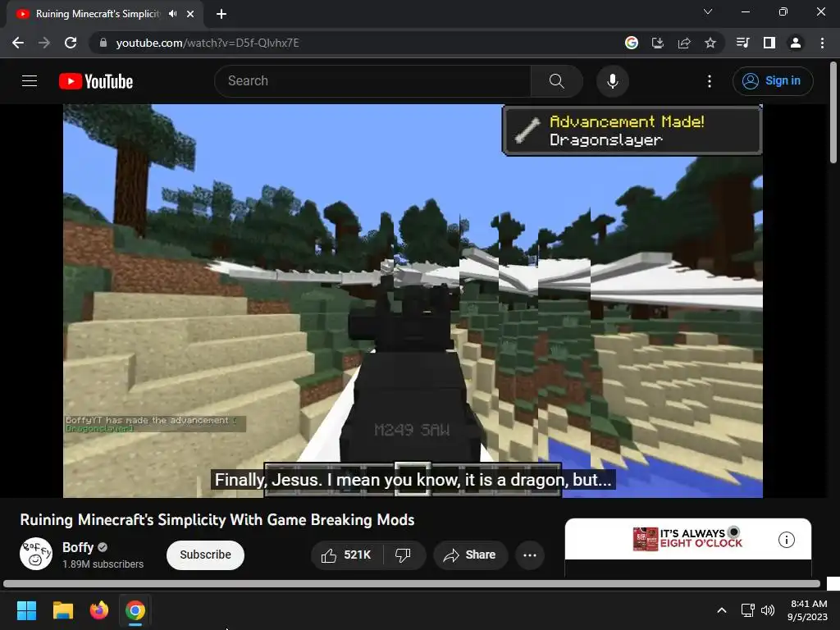
Task: Share the video
Action: (470, 555)
